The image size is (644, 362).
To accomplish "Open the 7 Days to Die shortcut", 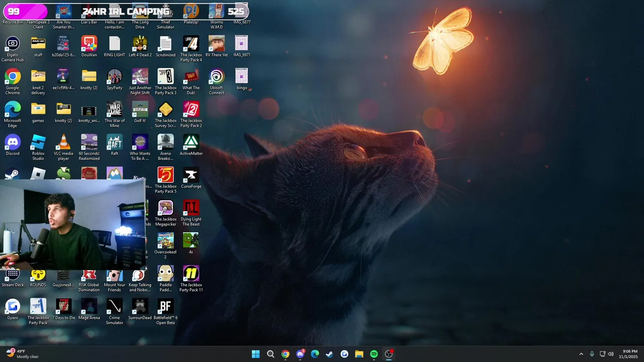I will coord(63,309).
